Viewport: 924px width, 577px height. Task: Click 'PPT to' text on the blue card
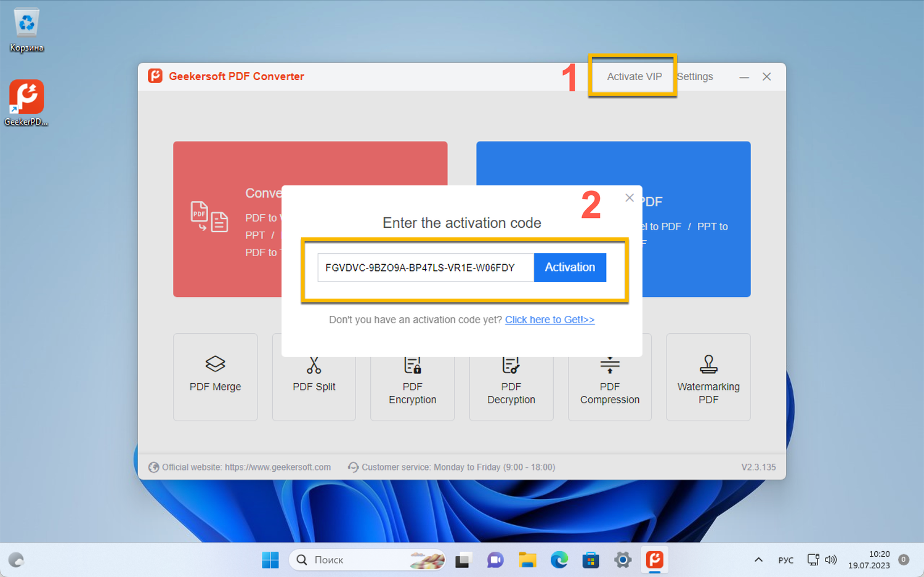click(712, 227)
